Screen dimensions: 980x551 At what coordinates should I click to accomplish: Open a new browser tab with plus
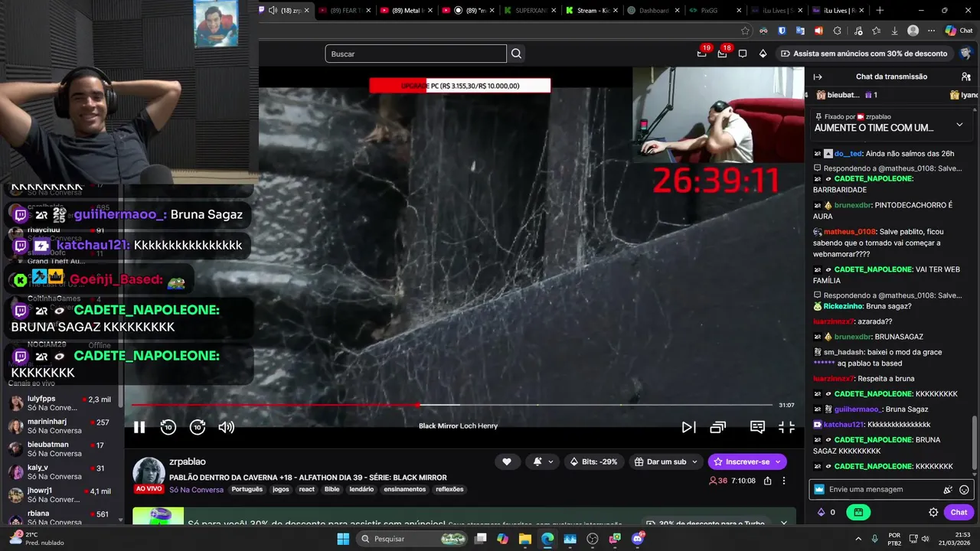click(880, 10)
